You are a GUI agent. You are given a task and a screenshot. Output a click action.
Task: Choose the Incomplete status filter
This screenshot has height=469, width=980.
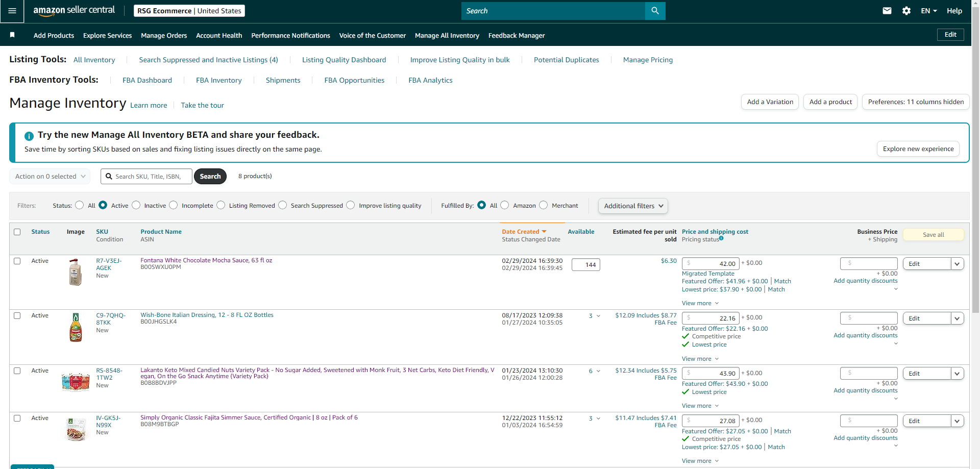[x=174, y=205]
